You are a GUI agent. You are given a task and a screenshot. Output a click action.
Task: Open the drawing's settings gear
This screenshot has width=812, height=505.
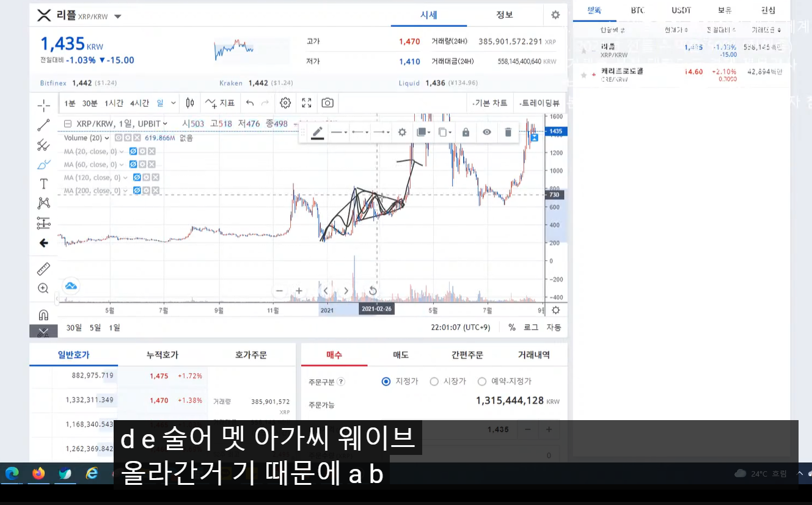coord(402,132)
